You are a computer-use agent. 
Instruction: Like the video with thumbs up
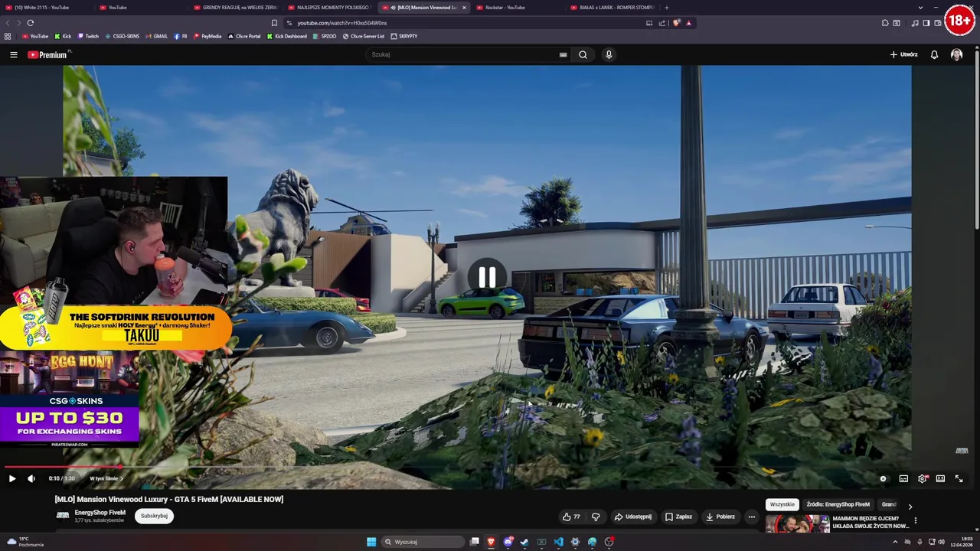point(571,517)
